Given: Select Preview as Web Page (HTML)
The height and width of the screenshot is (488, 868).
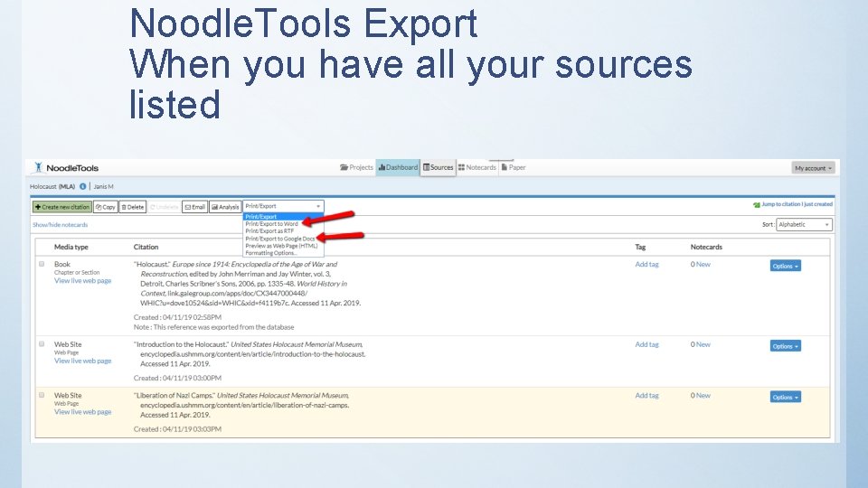Looking at the screenshot, I should click(282, 246).
